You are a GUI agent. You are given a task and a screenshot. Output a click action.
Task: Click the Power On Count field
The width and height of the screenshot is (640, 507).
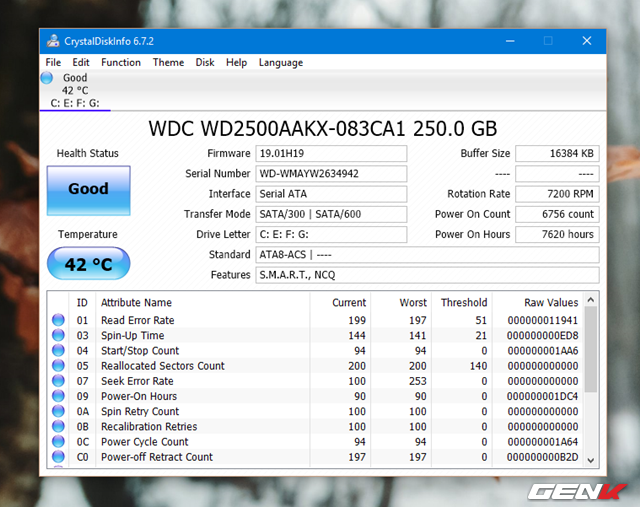click(557, 214)
